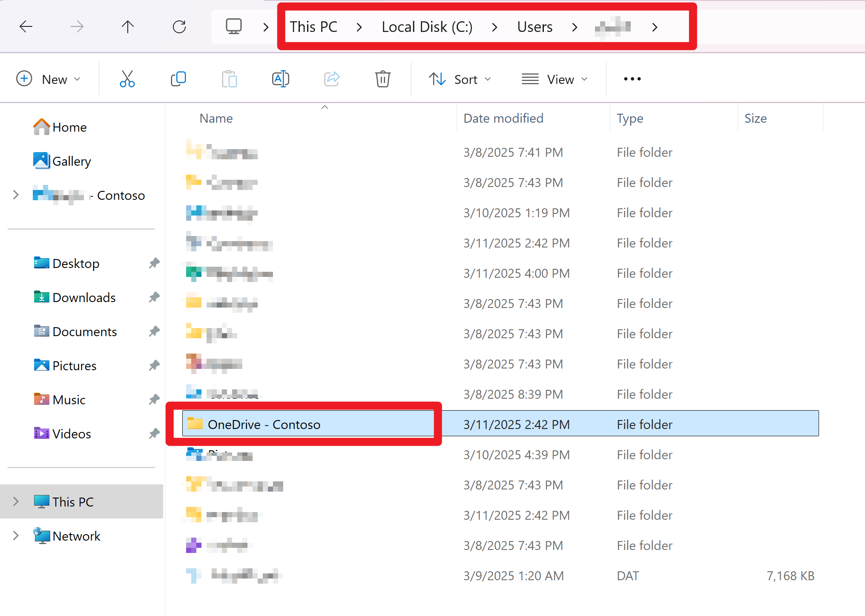This screenshot has width=865, height=616.
Task: Open the Sort options dropdown
Action: coord(460,79)
